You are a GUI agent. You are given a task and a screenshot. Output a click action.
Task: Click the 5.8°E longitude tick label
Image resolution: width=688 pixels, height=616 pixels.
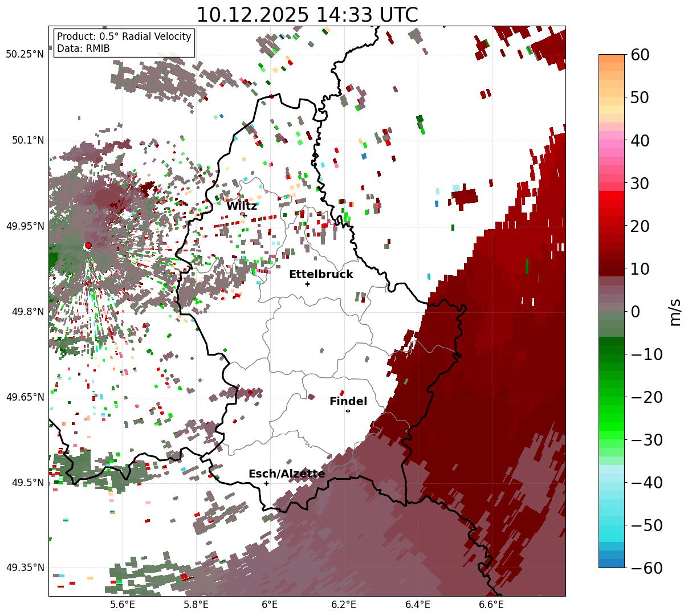196,605
